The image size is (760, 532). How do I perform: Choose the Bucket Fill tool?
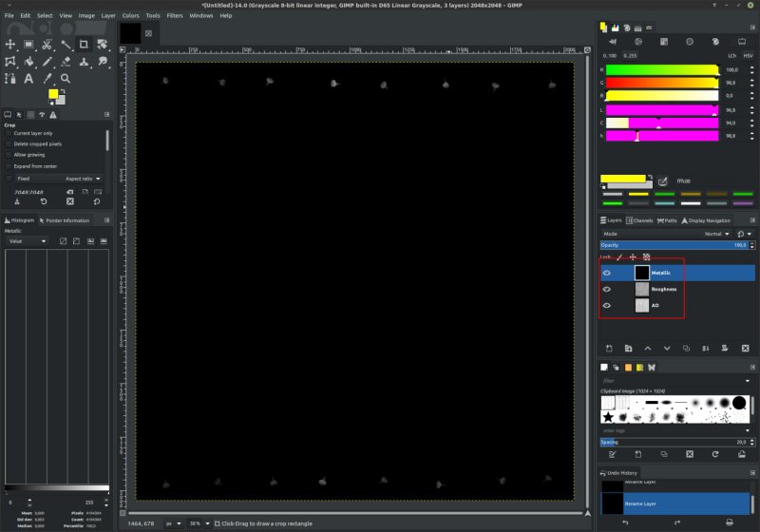point(28,62)
